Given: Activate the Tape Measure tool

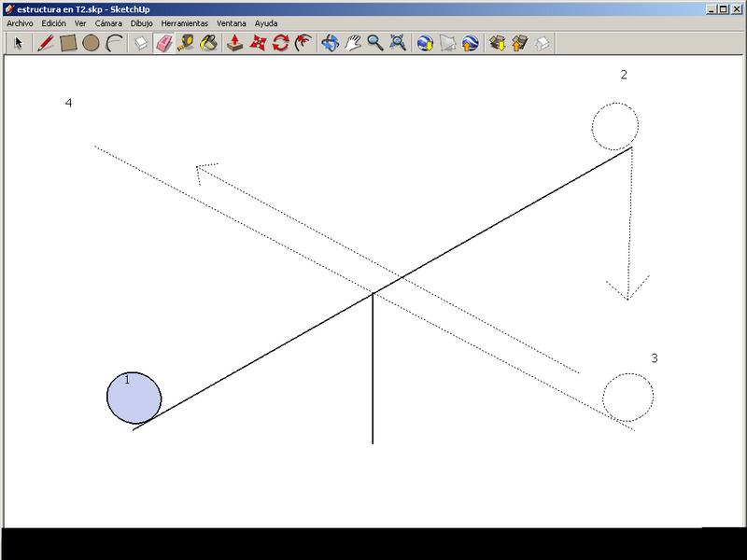Looking at the screenshot, I should click(186, 43).
